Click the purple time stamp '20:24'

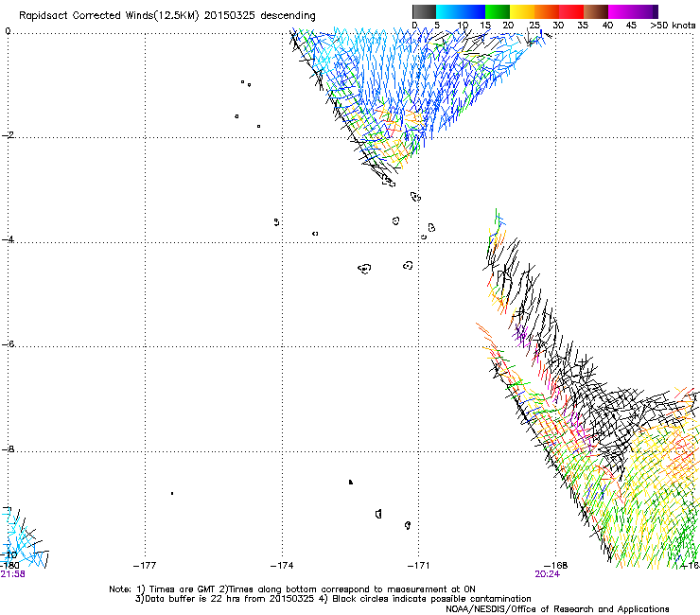548,574
